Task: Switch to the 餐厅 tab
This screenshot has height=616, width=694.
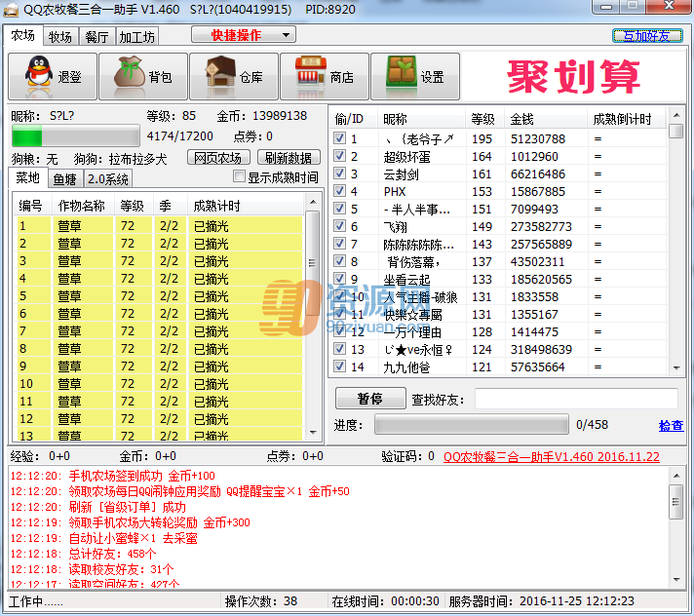Action: coord(96,37)
